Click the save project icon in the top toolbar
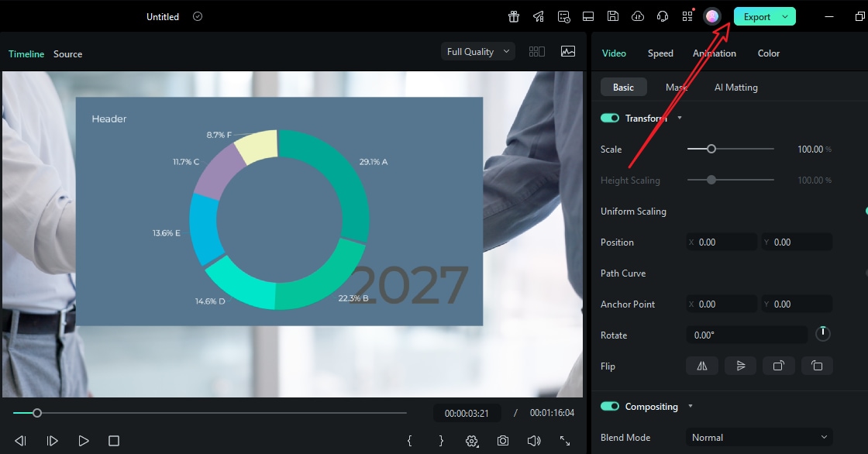This screenshot has width=868, height=454. click(615, 15)
